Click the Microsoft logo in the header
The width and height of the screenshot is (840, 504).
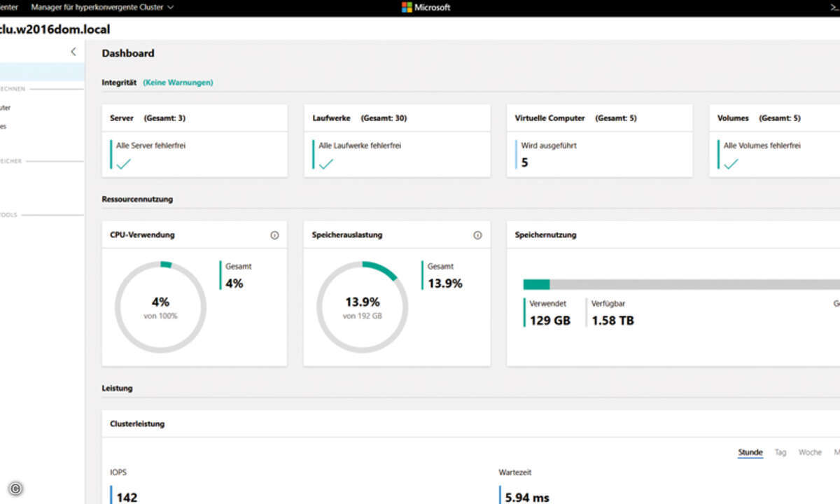(426, 8)
